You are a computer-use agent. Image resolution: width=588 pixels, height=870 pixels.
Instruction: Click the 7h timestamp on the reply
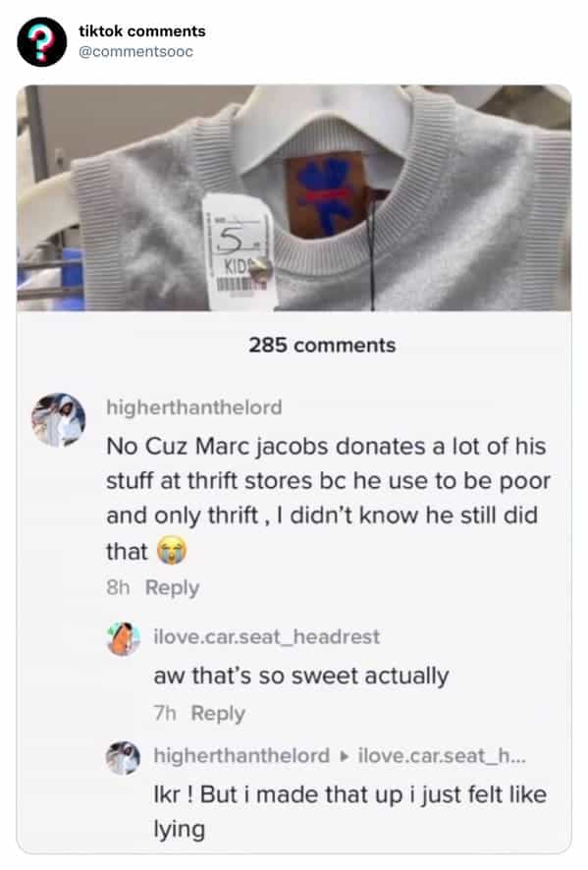165,713
